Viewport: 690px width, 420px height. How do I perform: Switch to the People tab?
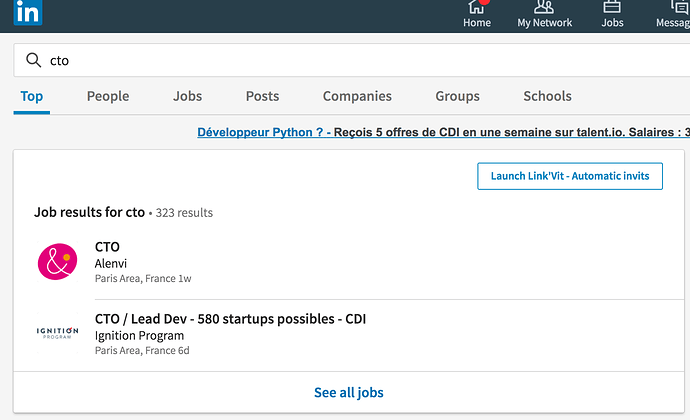coord(108,96)
